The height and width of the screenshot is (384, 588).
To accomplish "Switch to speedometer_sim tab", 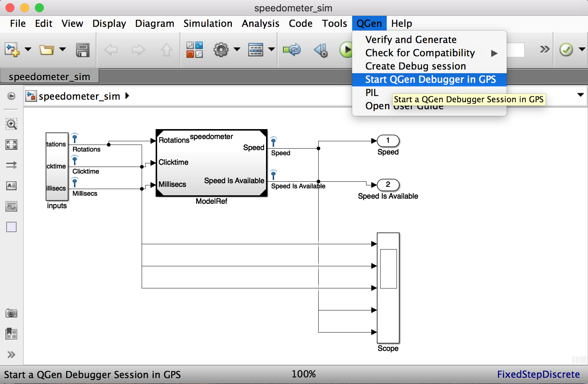I will tap(49, 77).
